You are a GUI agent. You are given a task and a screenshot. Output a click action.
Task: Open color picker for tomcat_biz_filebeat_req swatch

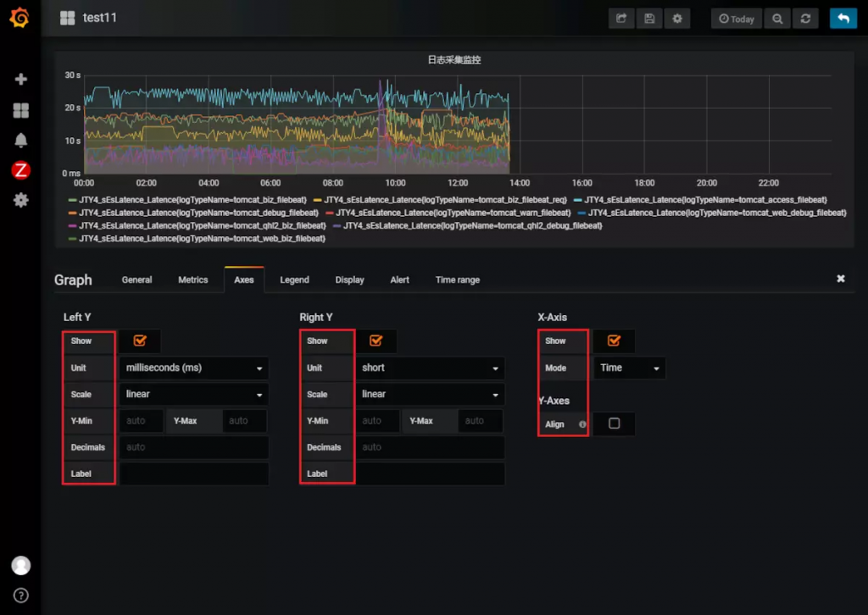point(317,200)
